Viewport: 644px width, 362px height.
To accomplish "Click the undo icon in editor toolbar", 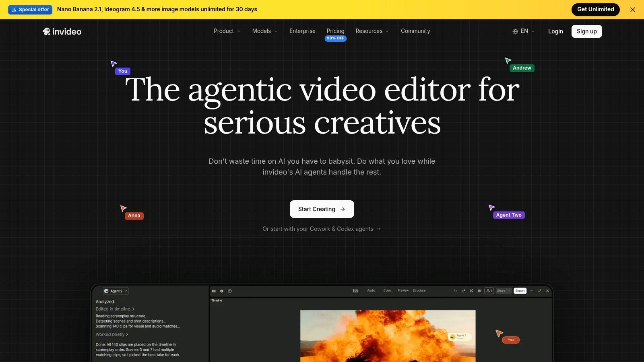I will [x=455, y=291].
